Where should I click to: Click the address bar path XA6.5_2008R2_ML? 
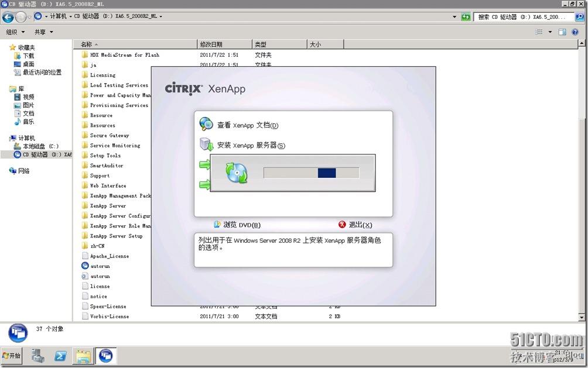coord(136,16)
